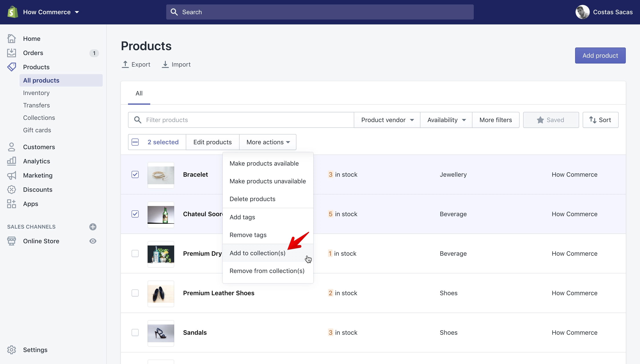Select All products in sidebar

pyautogui.click(x=61, y=80)
